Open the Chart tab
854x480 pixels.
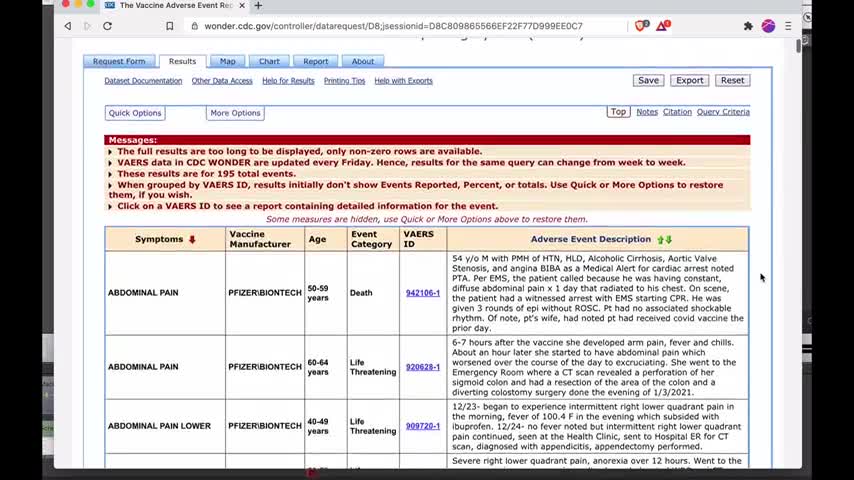[269, 61]
